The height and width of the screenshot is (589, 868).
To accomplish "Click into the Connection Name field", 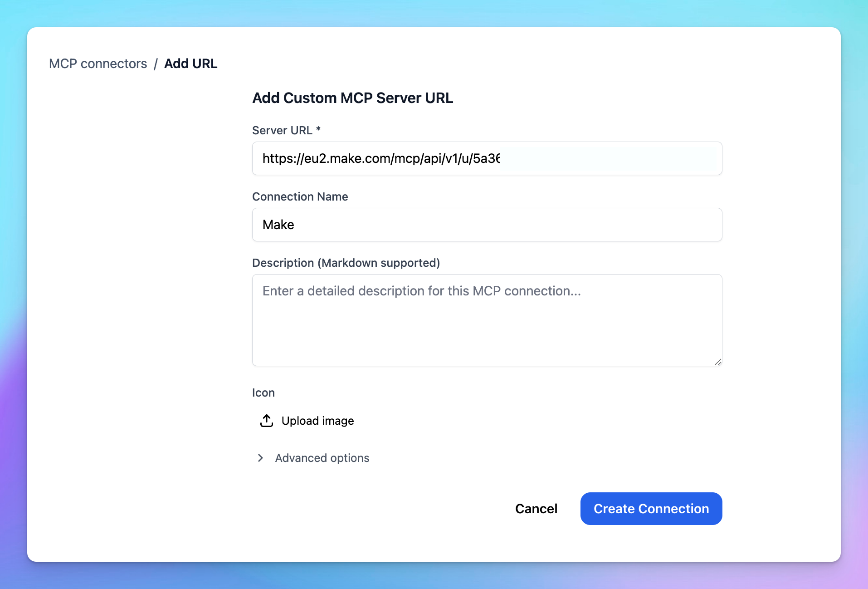I will 487,225.
